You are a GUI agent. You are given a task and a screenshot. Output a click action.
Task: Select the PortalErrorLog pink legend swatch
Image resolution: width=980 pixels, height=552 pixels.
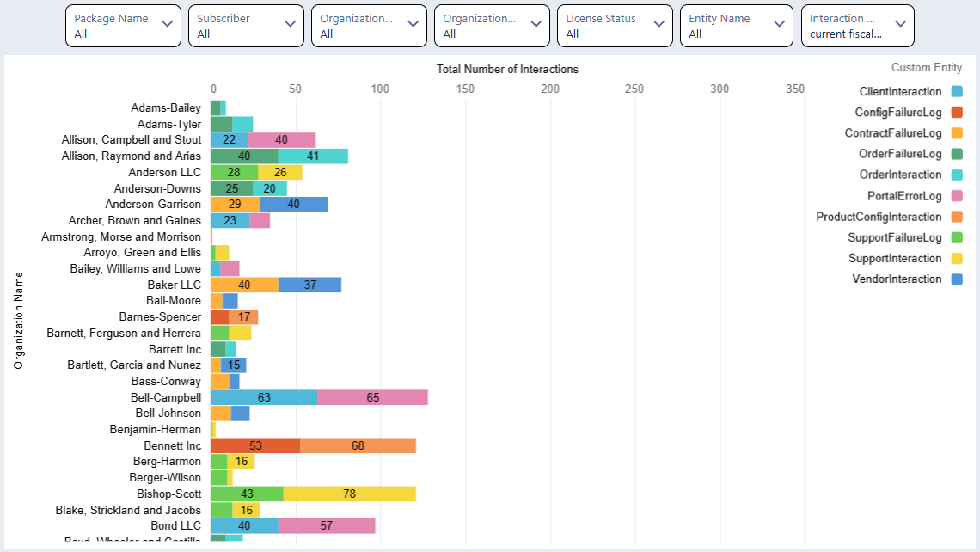(x=957, y=196)
